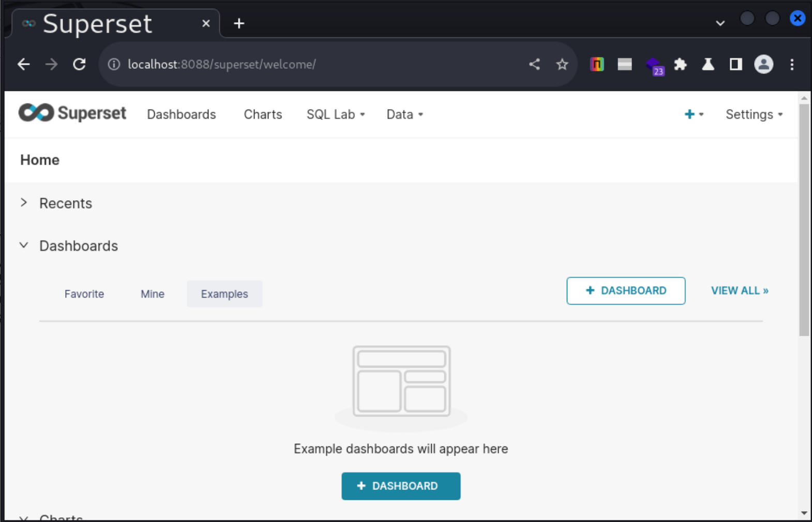This screenshot has width=812, height=522.
Task: Open the Data dropdown menu
Action: pyautogui.click(x=404, y=114)
